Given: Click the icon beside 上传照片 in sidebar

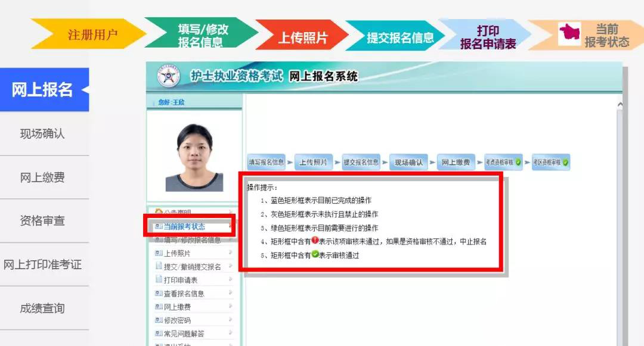Looking at the screenshot, I should tap(159, 253).
